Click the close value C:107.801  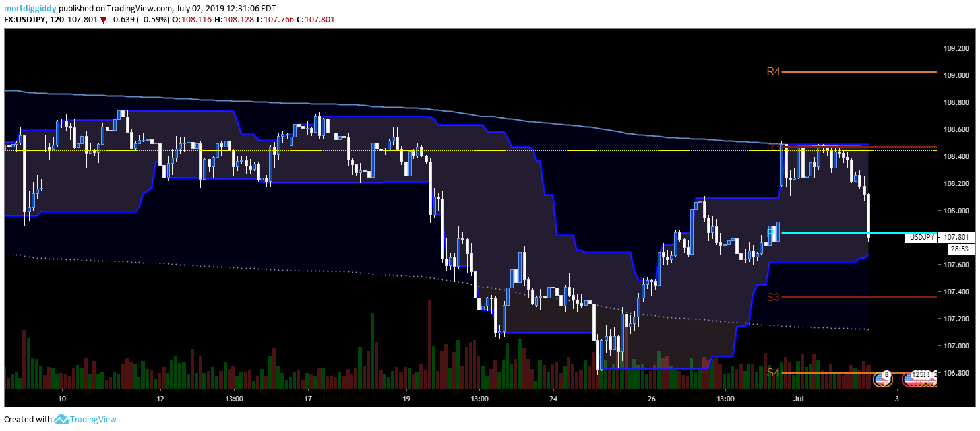tap(316, 20)
